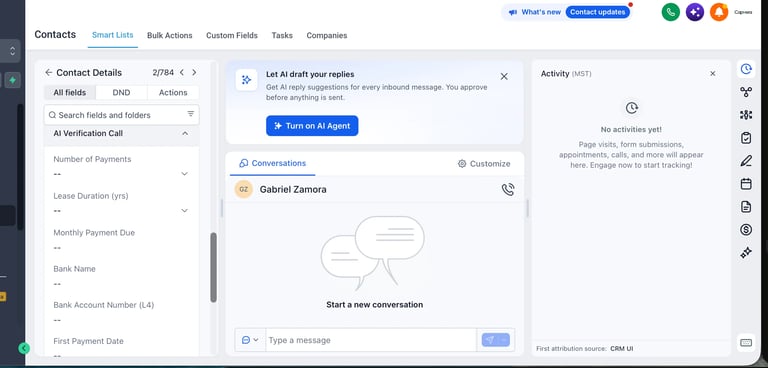This screenshot has width=768, height=368.
Task: Click the Gabriel Zamora contact name
Action: pos(293,190)
